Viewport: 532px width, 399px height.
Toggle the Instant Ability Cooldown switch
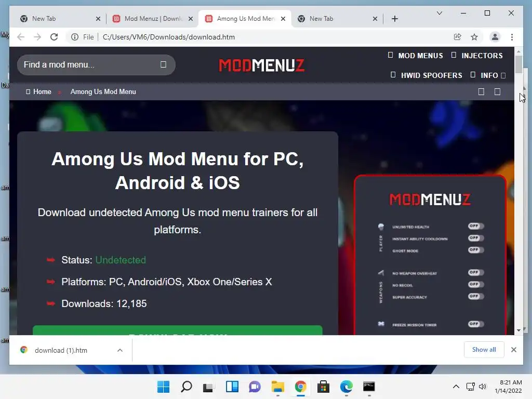tap(476, 238)
